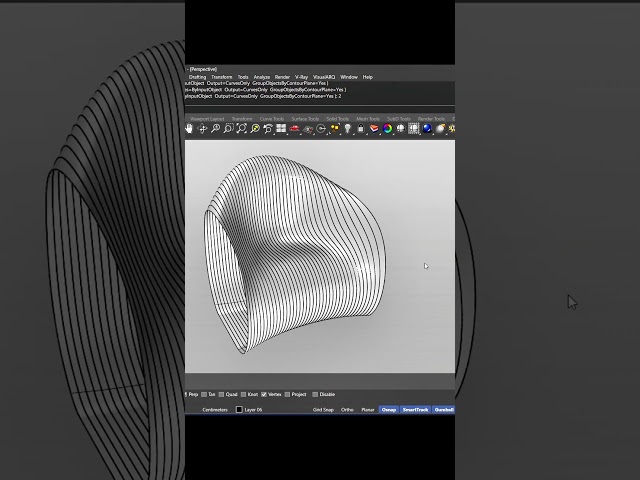
Task: Open the Layers panel icon
Action: pyautogui.click(x=374, y=129)
